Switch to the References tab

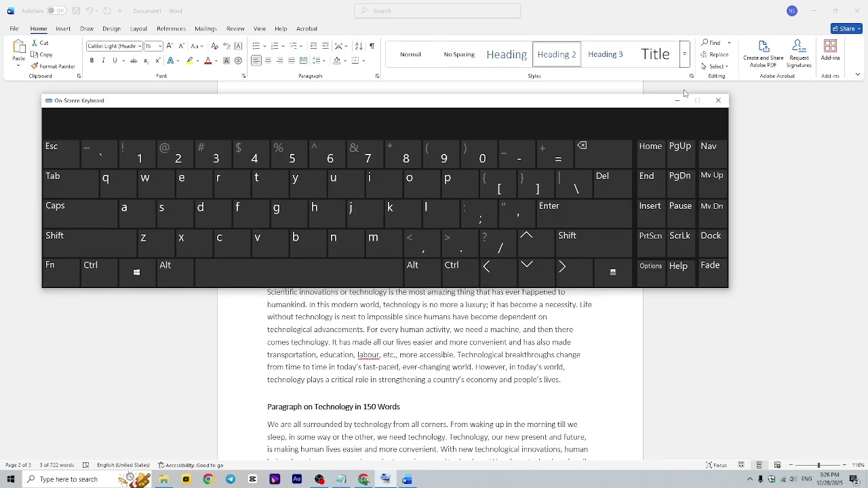pos(171,29)
